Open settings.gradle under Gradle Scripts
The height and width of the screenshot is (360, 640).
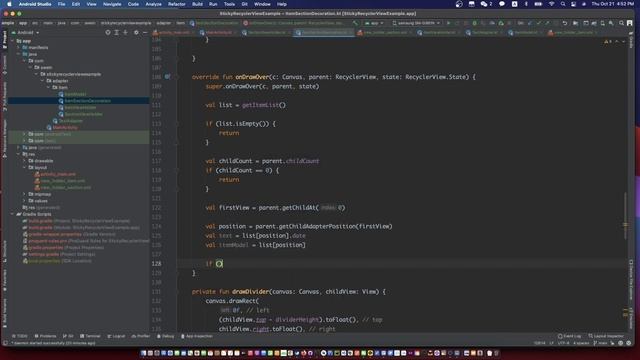tap(44, 254)
